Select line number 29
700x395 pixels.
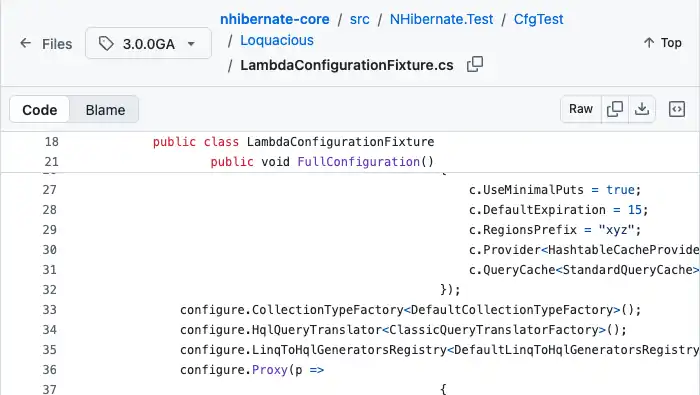click(50, 230)
